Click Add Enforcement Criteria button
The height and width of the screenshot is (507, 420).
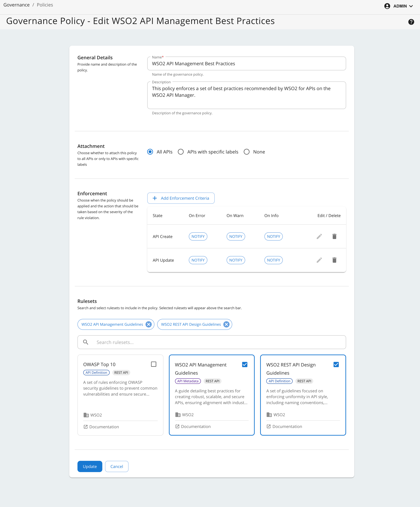pos(181,198)
